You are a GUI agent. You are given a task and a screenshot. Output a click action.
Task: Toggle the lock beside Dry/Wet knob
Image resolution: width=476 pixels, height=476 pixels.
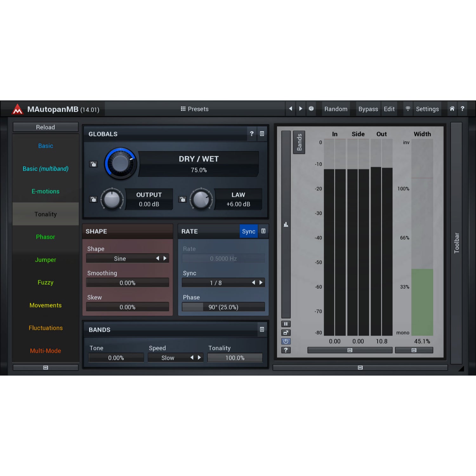[x=93, y=164]
